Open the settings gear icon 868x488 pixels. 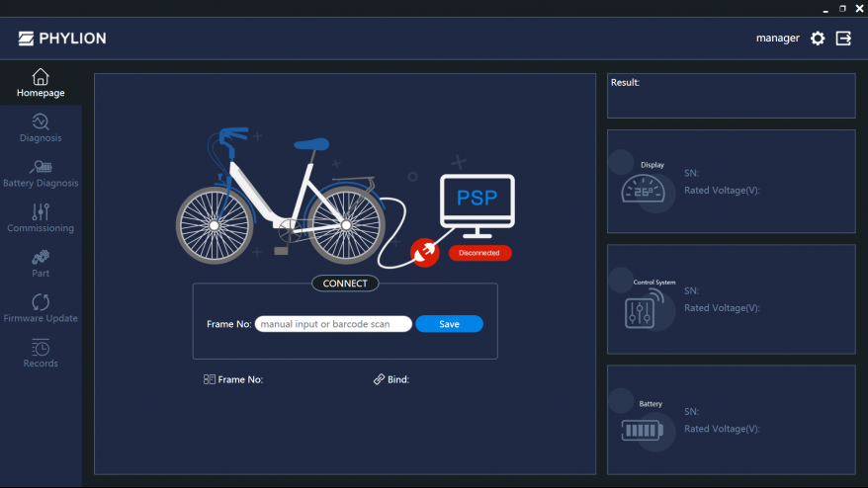(x=818, y=39)
